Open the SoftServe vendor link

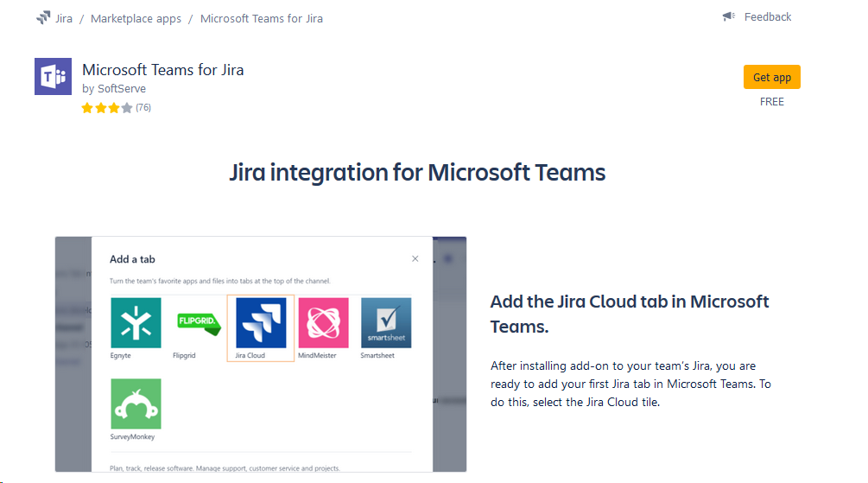tap(122, 89)
